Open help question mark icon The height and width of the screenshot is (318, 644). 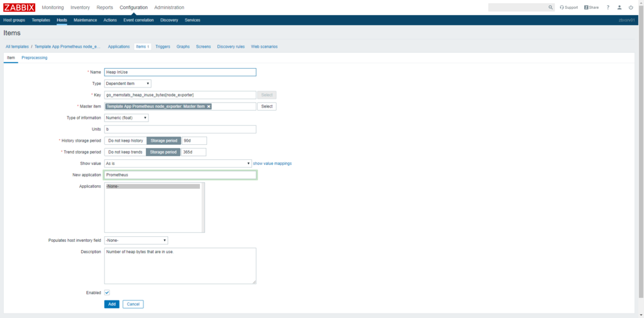(608, 8)
